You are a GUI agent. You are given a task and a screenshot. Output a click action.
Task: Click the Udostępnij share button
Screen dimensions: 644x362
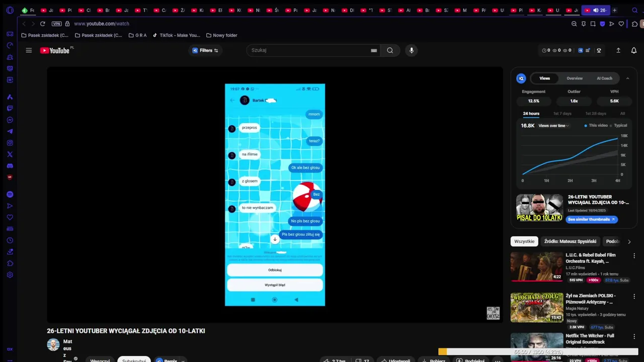point(394,359)
